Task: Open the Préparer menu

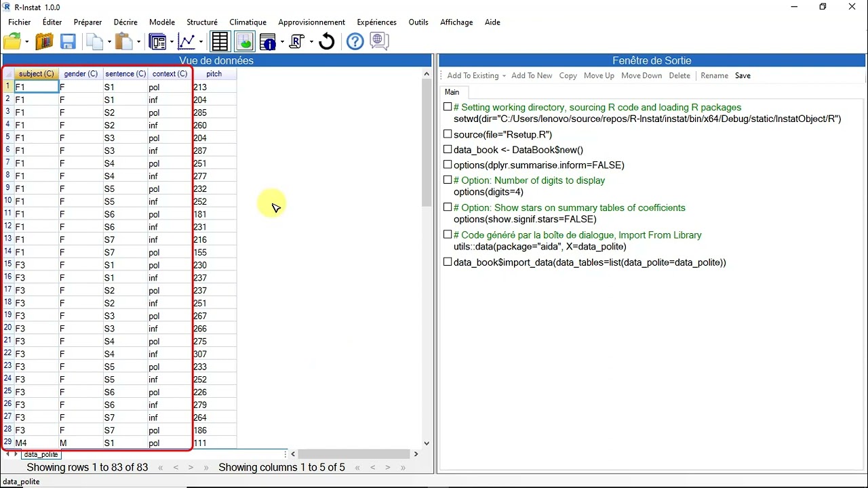Action: (88, 22)
